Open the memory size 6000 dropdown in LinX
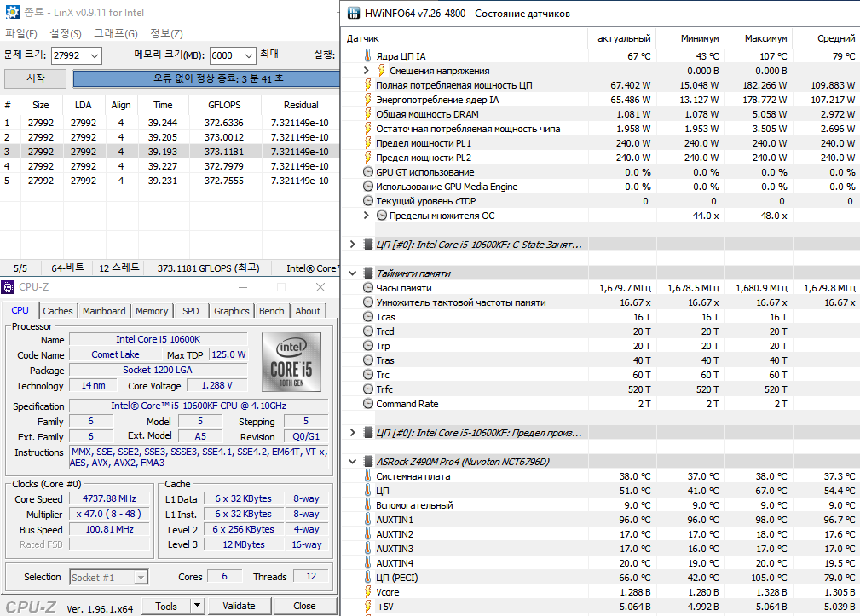Viewport: 860px width, 616px height. [249, 55]
